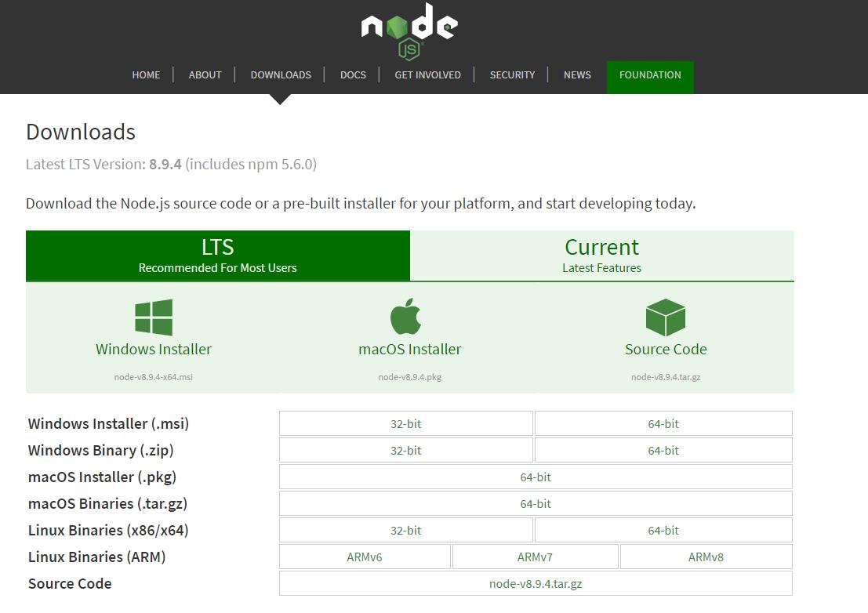Click the Apple logo icon
The image size is (868, 613).
pos(406,317)
